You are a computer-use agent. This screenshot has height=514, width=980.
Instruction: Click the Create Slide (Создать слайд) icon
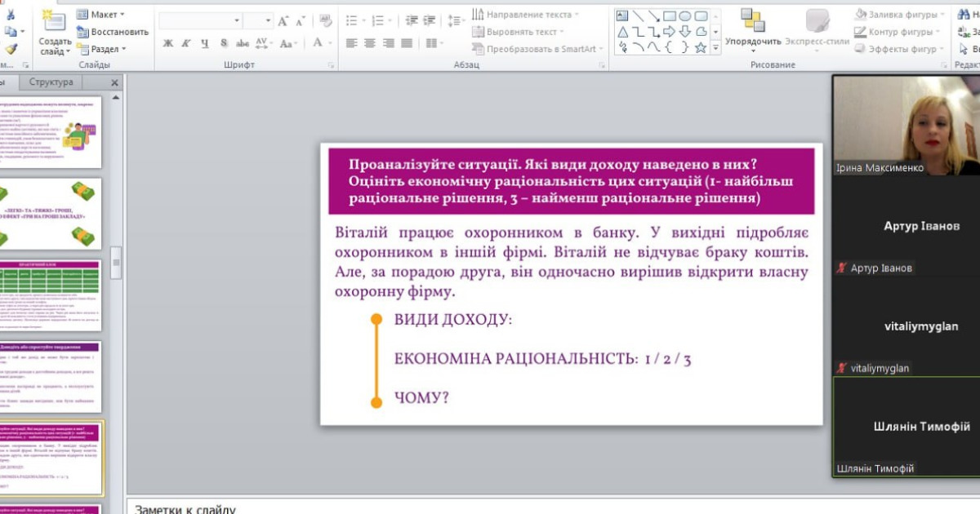(54, 22)
